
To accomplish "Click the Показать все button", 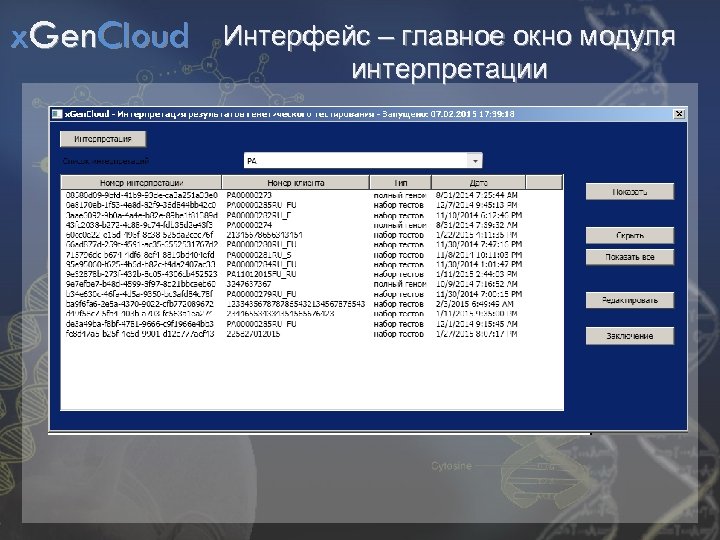I will click(630, 257).
